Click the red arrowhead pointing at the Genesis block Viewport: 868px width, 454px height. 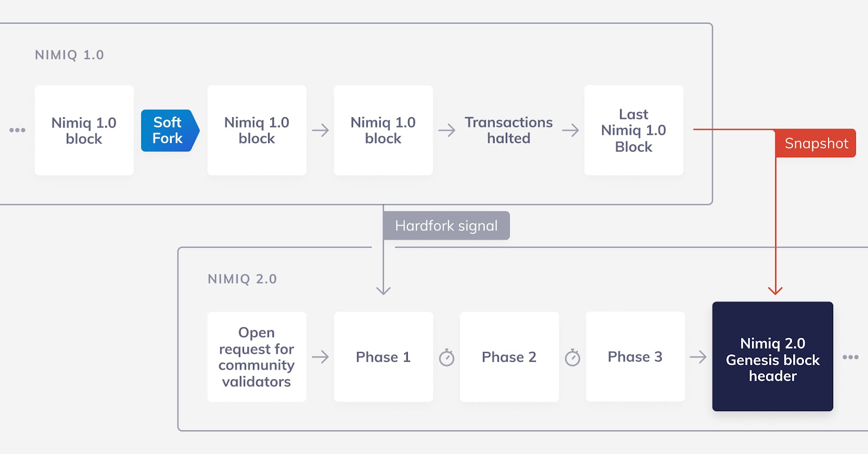tap(775, 290)
